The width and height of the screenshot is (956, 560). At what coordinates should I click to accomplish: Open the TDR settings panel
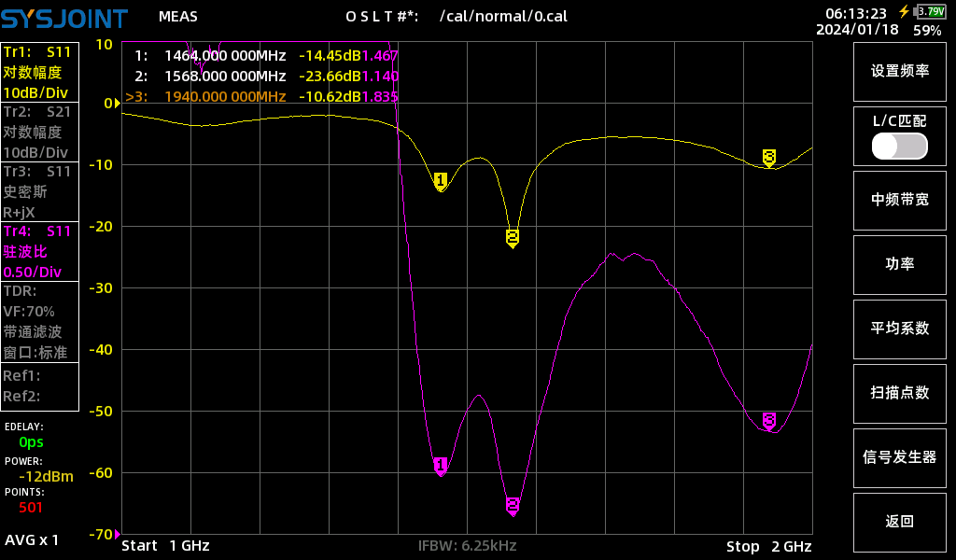coord(39,322)
